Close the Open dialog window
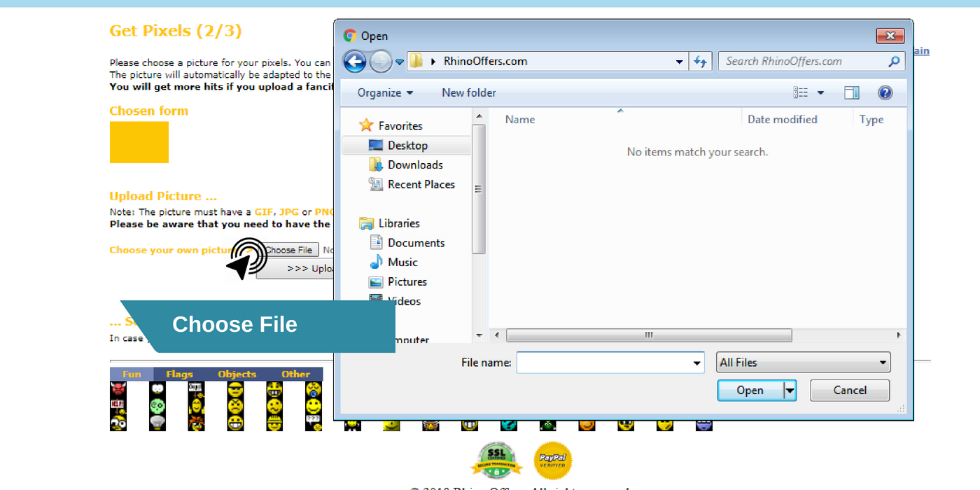The height and width of the screenshot is (490, 980). [890, 36]
